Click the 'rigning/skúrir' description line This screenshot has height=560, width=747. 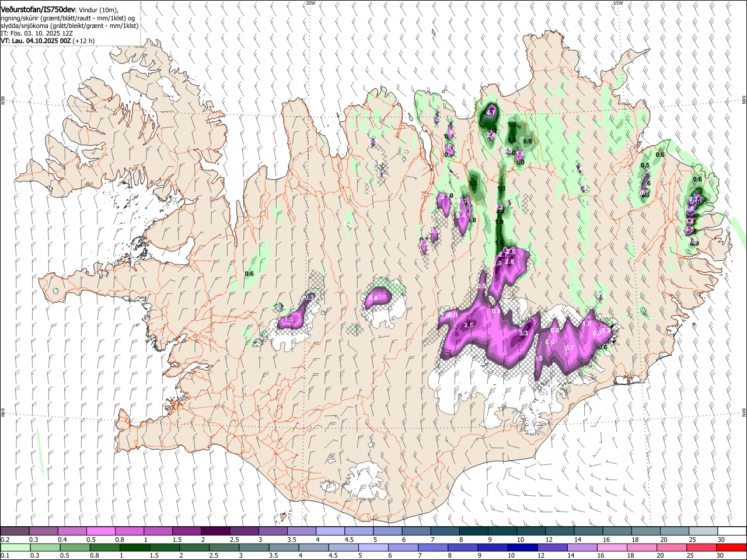pyautogui.click(x=68, y=18)
